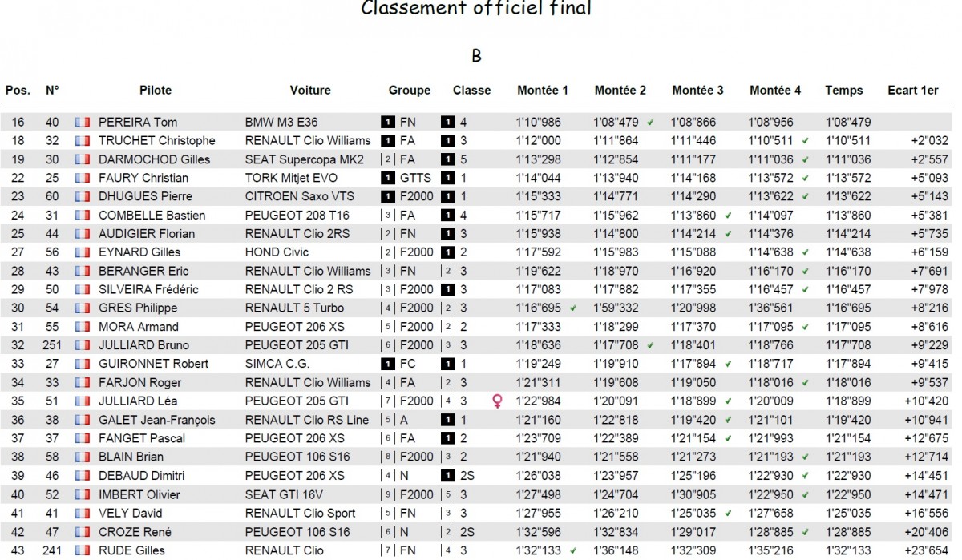This screenshot has width=962, height=560.
Task: Click the Pilote column header
Action: pyautogui.click(x=156, y=91)
